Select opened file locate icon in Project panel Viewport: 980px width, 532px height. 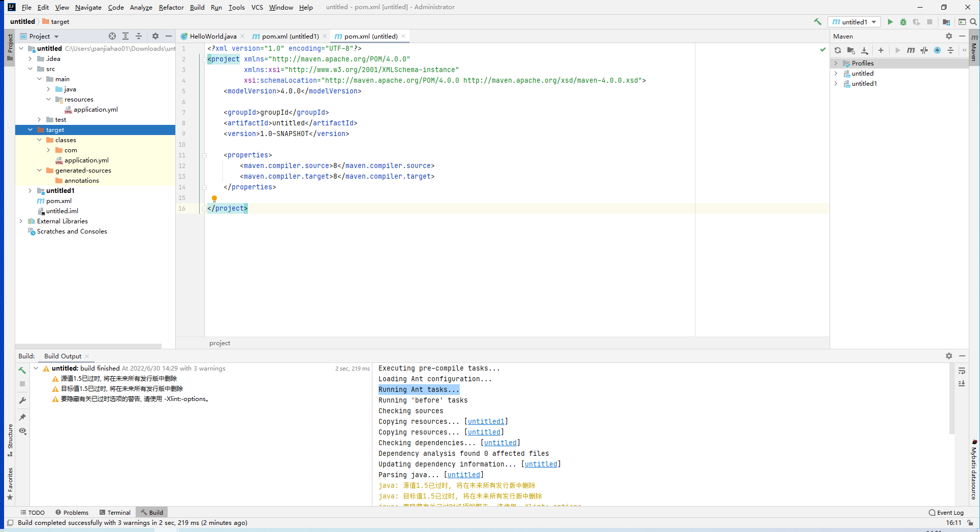(x=112, y=36)
